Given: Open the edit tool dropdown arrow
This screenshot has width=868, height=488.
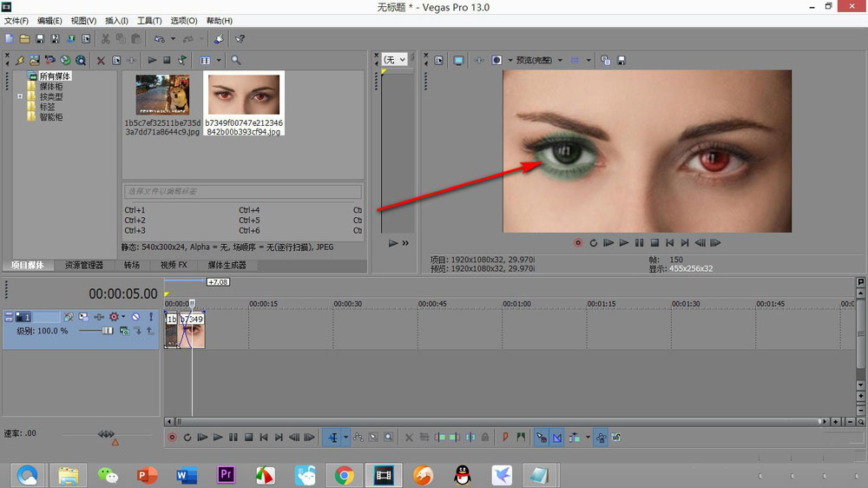Looking at the screenshot, I should pos(346,438).
